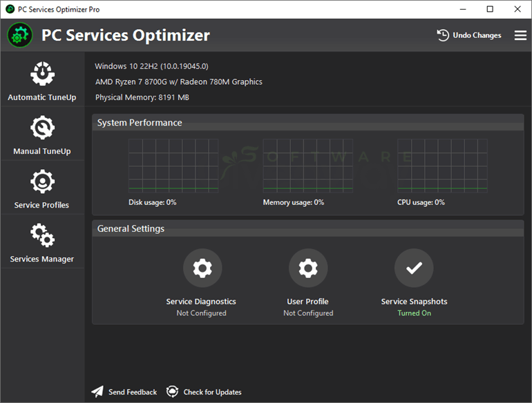The height and width of the screenshot is (403, 532).
Task: Minimize the PC Services Optimizer window
Action: click(463, 9)
